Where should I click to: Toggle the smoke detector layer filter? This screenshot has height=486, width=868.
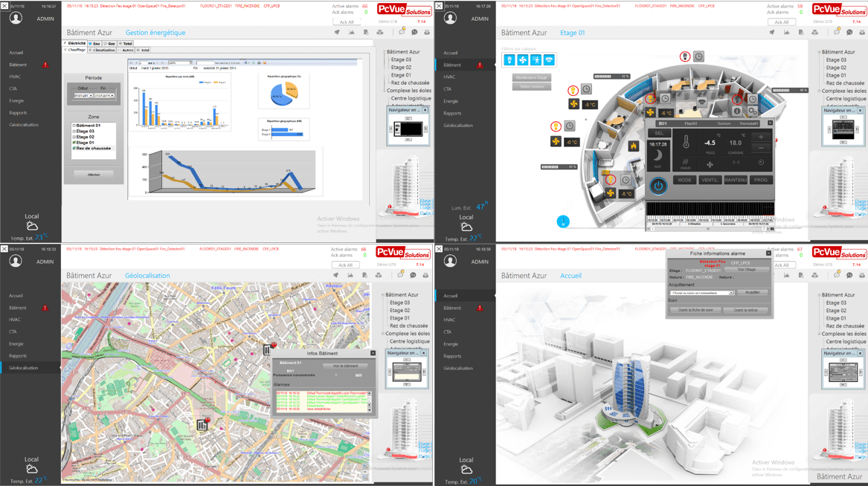point(549,59)
